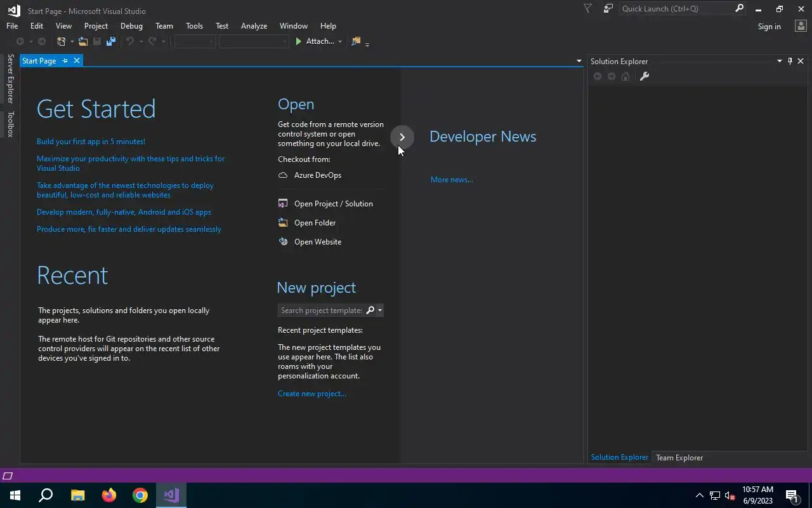Click the Open File toolbar icon
This screenshot has width=812, height=508.
(x=83, y=41)
